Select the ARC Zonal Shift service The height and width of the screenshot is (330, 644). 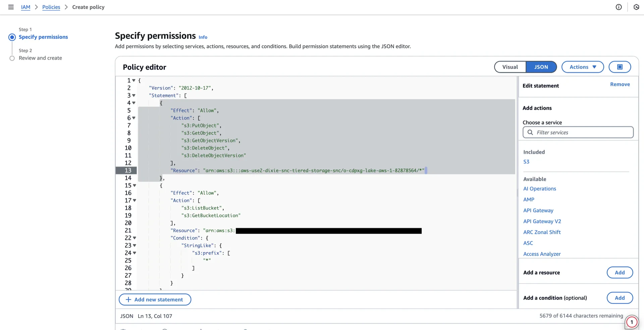[542, 232]
